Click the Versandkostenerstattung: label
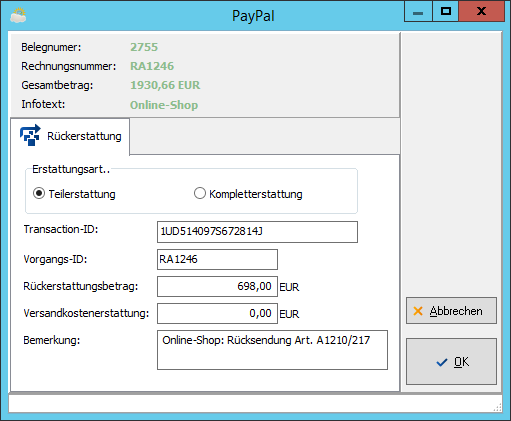 pos(86,313)
